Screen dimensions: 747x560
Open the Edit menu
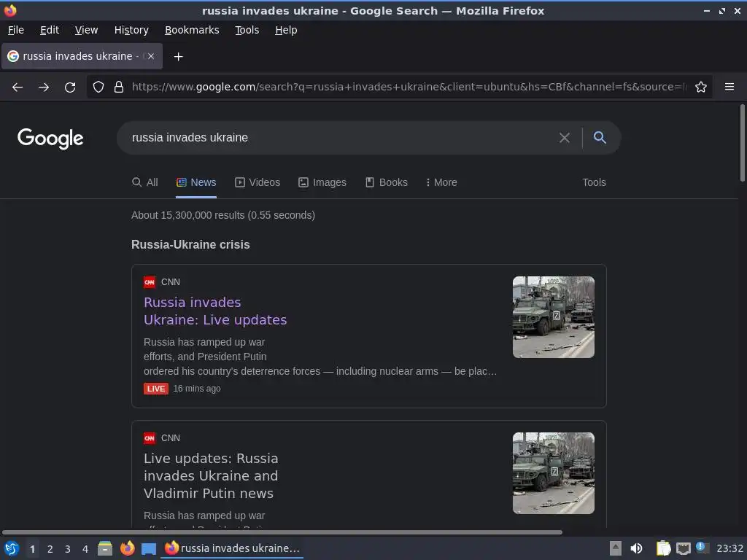[50, 30]
